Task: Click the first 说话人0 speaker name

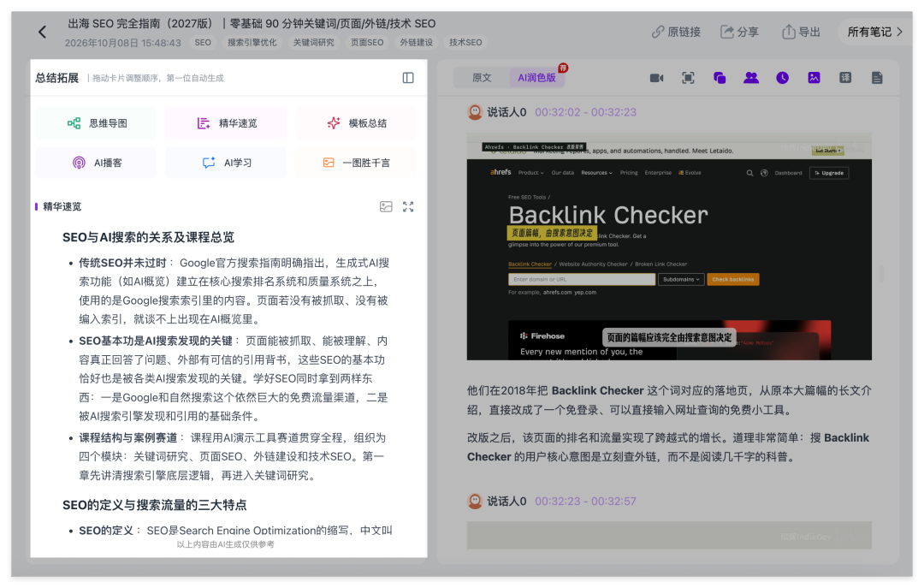Action: coord(506,112)
